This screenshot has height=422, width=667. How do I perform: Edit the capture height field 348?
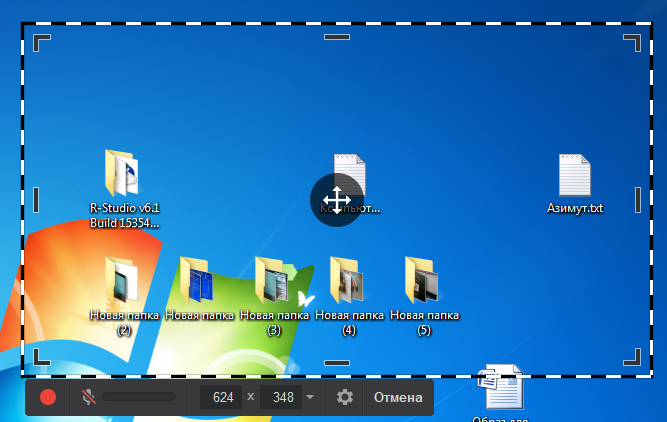click(x=281, y=397)
